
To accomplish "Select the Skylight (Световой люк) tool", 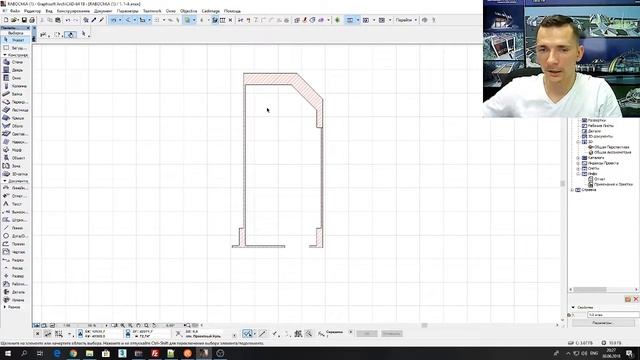I will 15,134.
